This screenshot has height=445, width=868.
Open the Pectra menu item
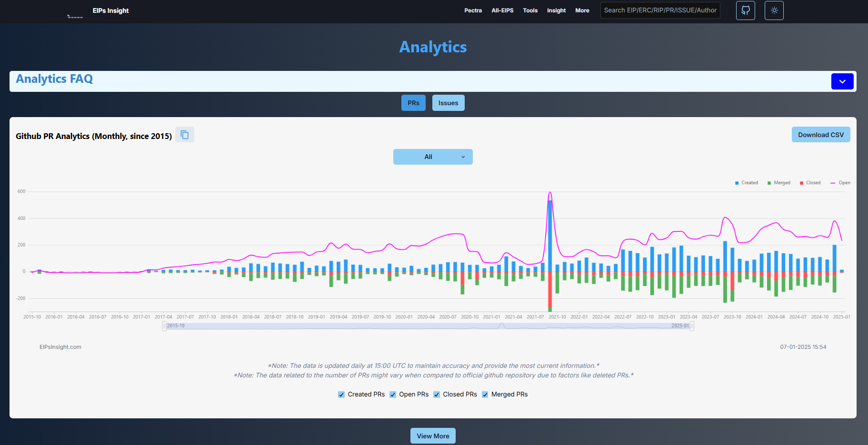[x=473, y=10]
